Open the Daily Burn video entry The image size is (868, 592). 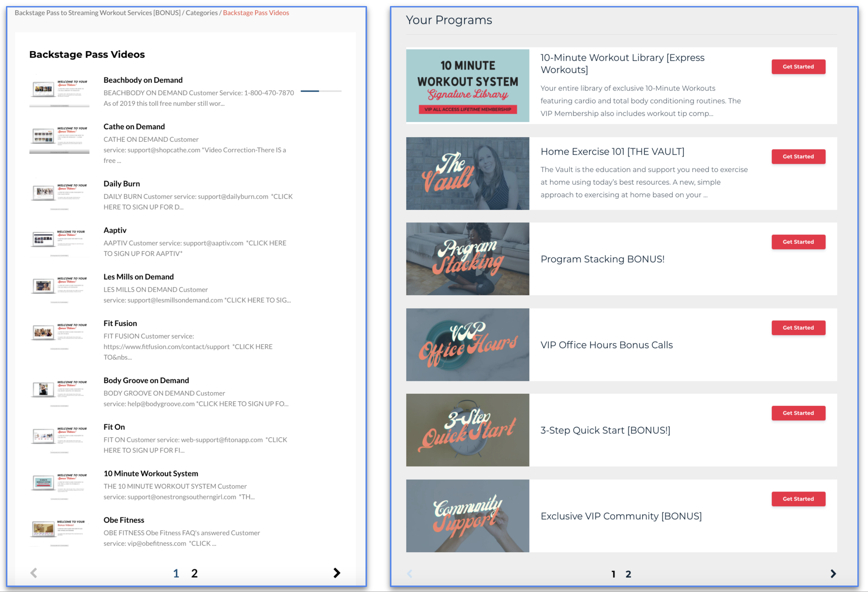121,184
